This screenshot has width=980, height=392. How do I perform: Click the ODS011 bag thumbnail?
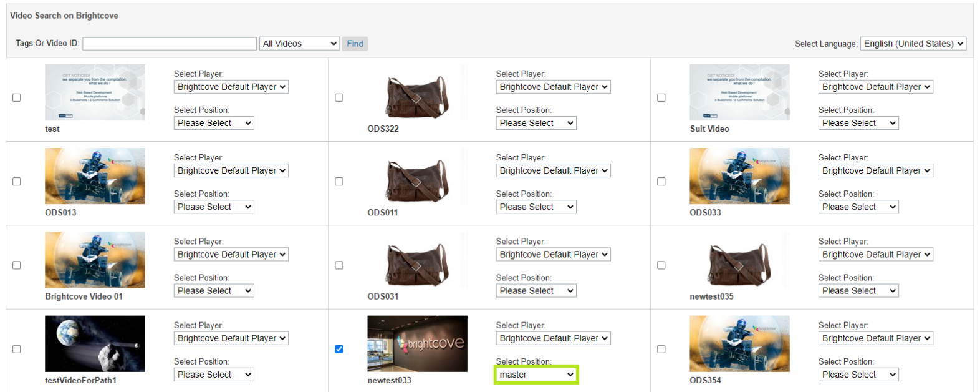point(417,176)
